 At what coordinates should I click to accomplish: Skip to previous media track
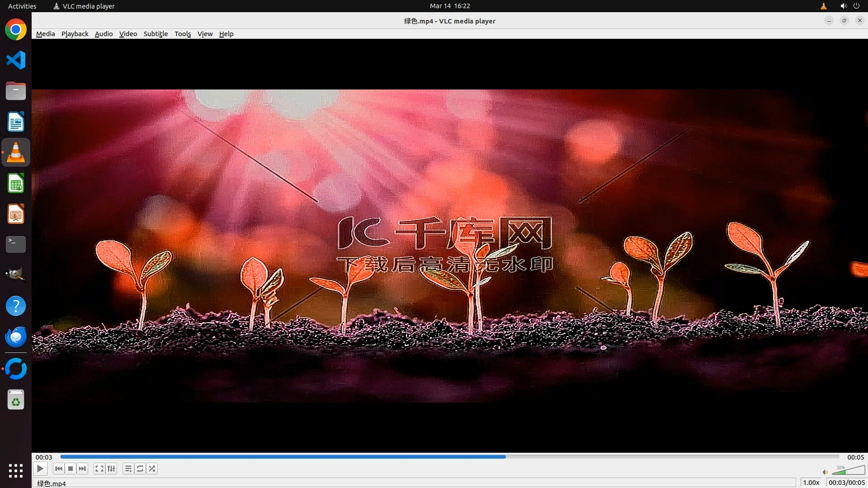58,469
